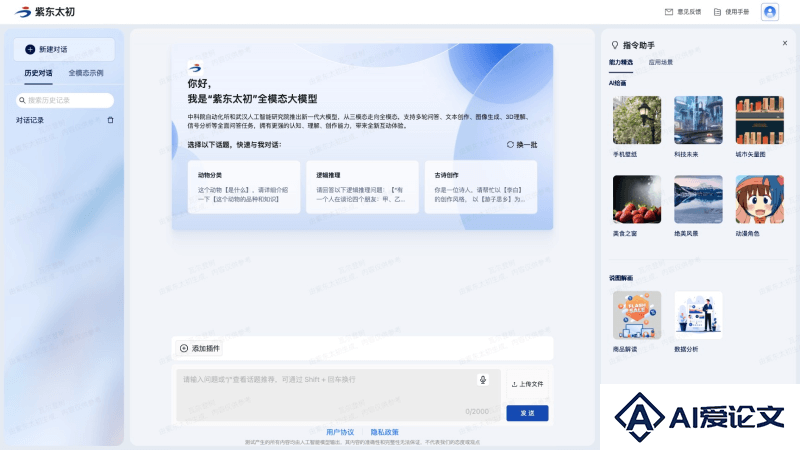Open the user avatar profile
Viewport: 800px width, 450px height.
[769, 12]
